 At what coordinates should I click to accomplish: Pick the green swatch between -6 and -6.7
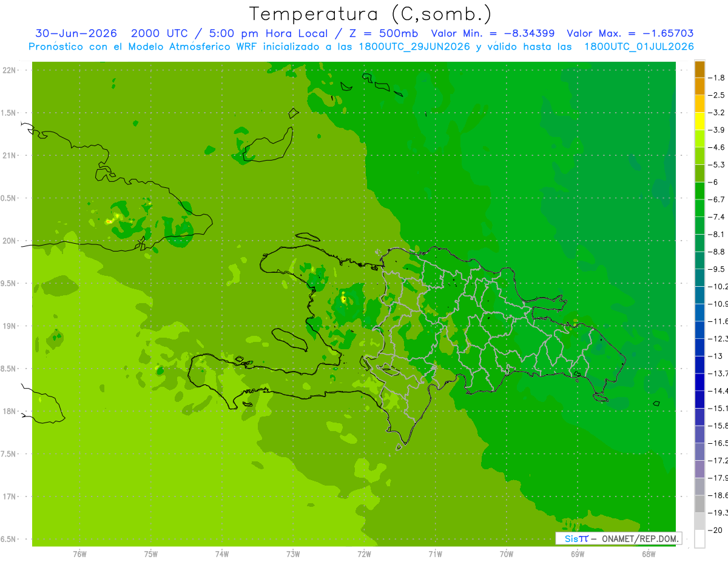click(699, 191)
